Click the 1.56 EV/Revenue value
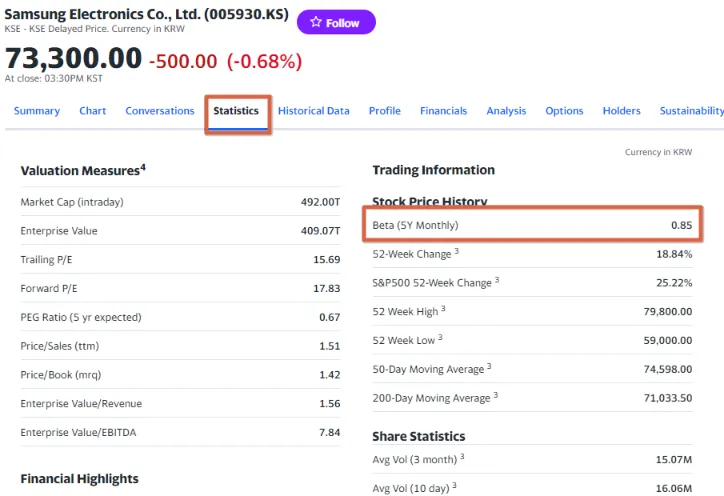The height and width of the screenshot is (496, 724). tap(330, 404)
